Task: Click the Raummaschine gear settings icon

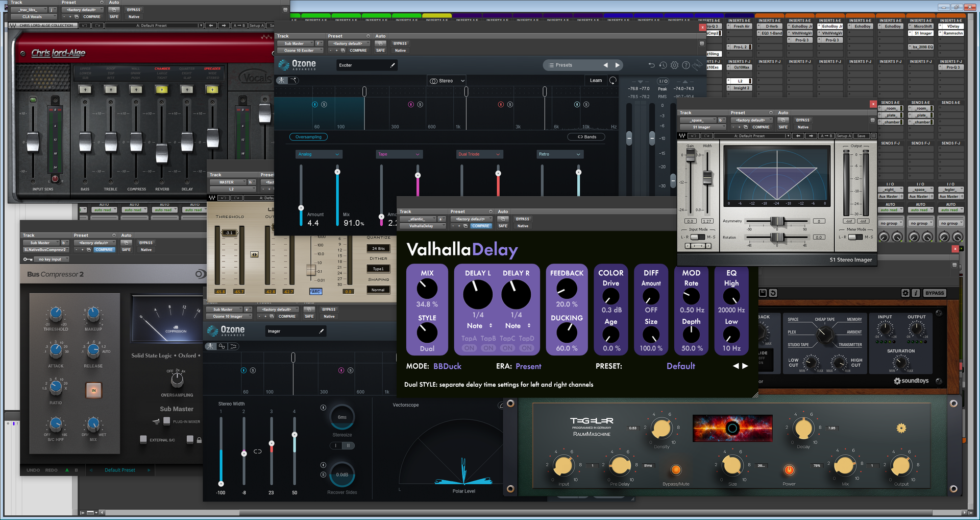Action: (x=901, y=428)
